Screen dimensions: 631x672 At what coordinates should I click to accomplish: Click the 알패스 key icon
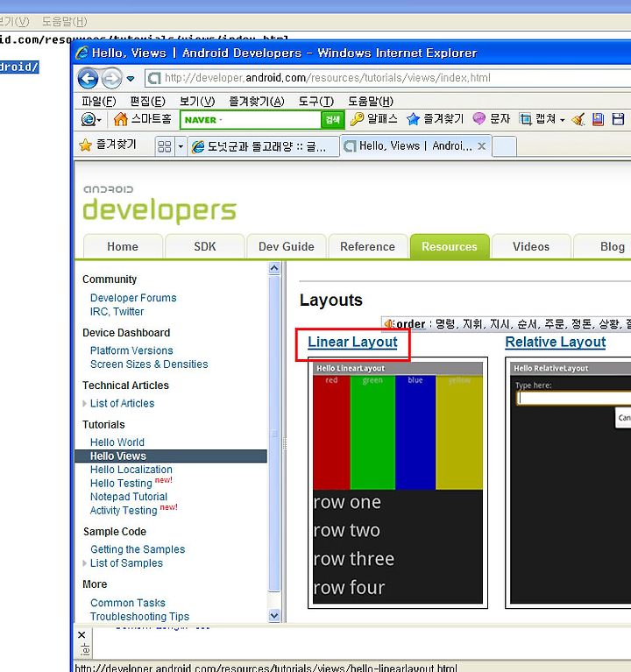[x=357, y=118]
